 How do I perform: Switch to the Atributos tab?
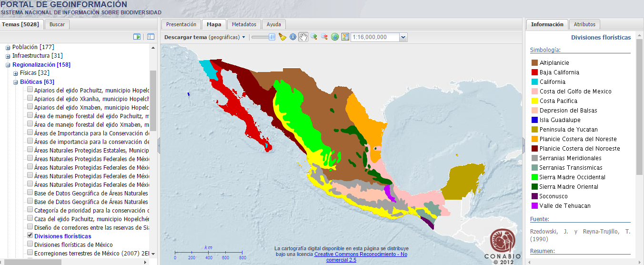point(584,24)
